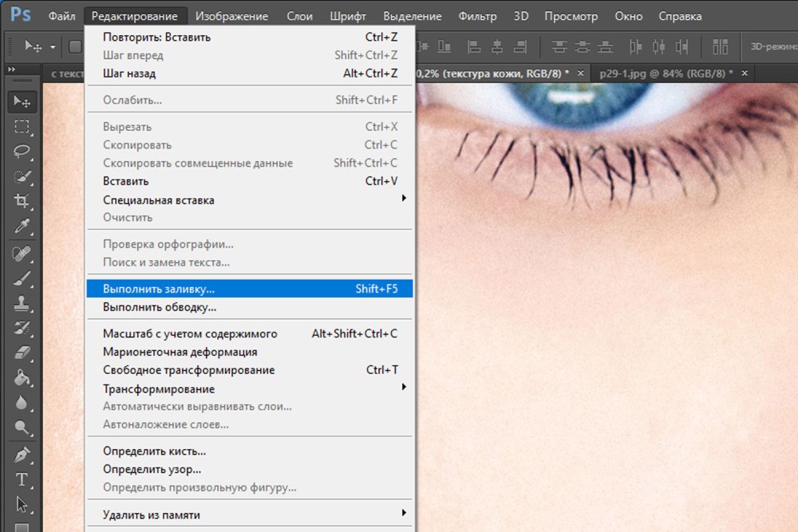Screen dimensions: 798x532
Task: Select the Crop tool
Action: pos(22,201)
